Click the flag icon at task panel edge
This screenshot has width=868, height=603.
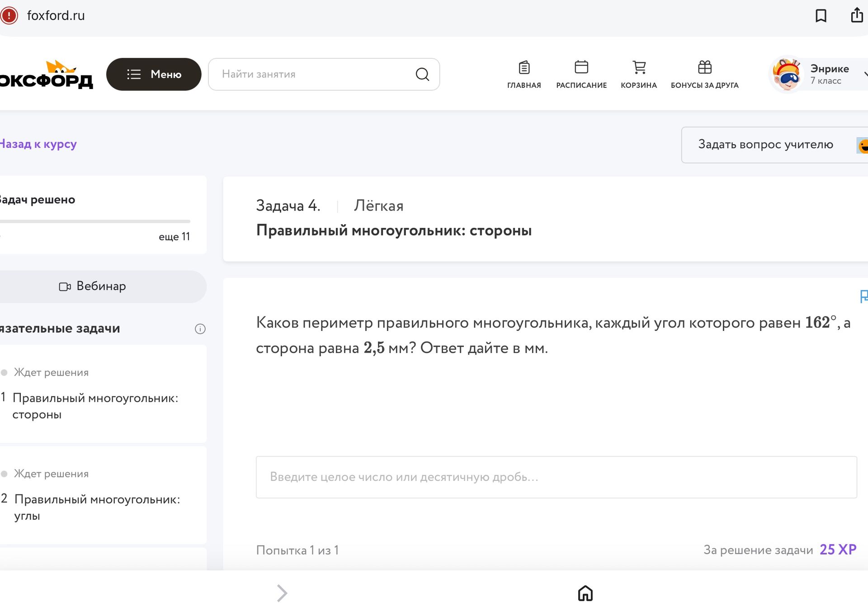863,297
